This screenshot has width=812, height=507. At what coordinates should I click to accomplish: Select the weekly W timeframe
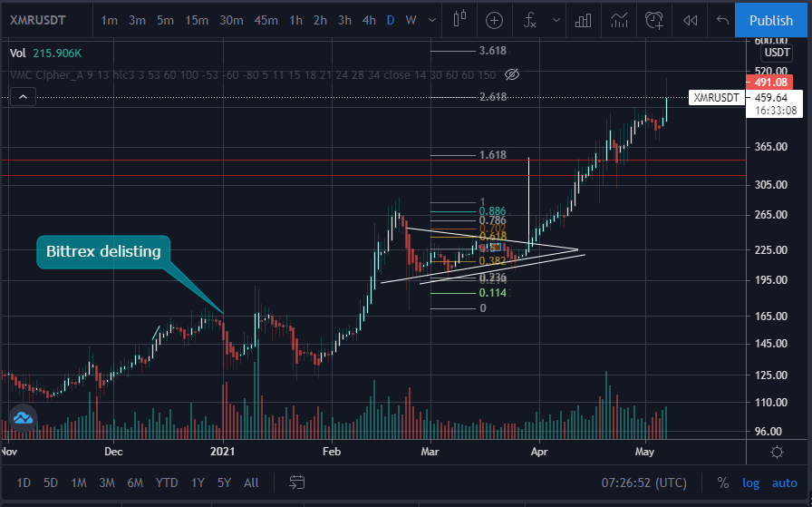click(x=411, y=20)
